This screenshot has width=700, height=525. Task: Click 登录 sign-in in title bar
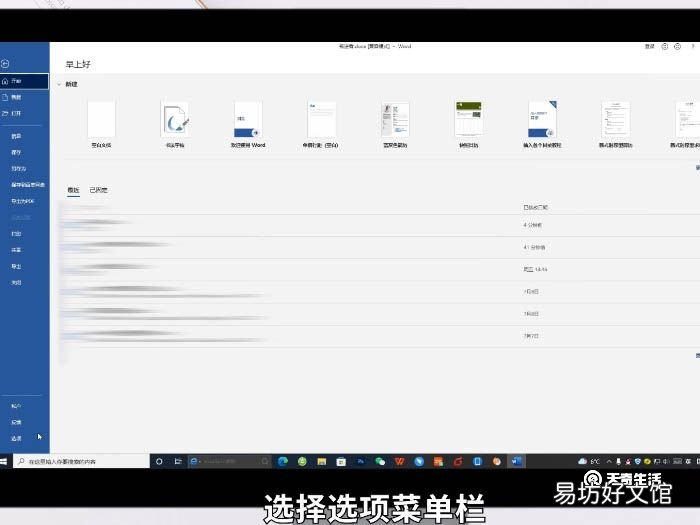click(x=650, y=46)
